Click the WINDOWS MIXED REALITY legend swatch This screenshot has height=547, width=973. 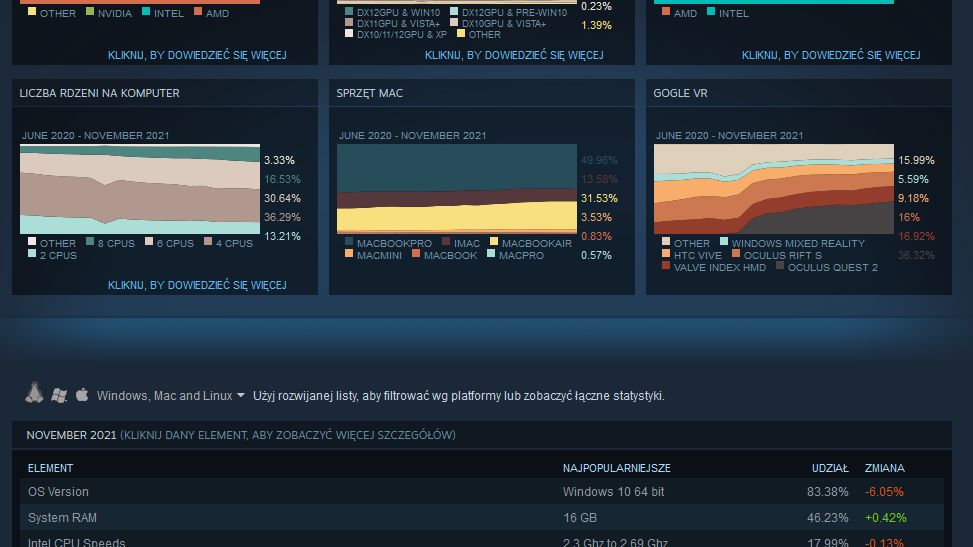tap(724, 242)
